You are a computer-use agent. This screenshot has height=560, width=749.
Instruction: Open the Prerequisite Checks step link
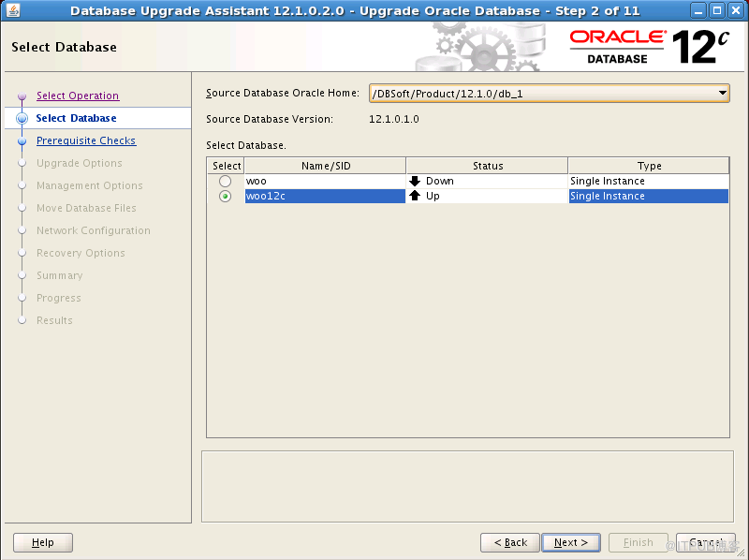86,140
